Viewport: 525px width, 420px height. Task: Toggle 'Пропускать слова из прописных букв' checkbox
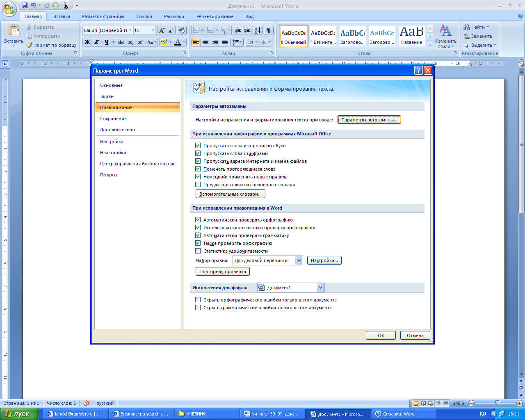coord(198,146)
